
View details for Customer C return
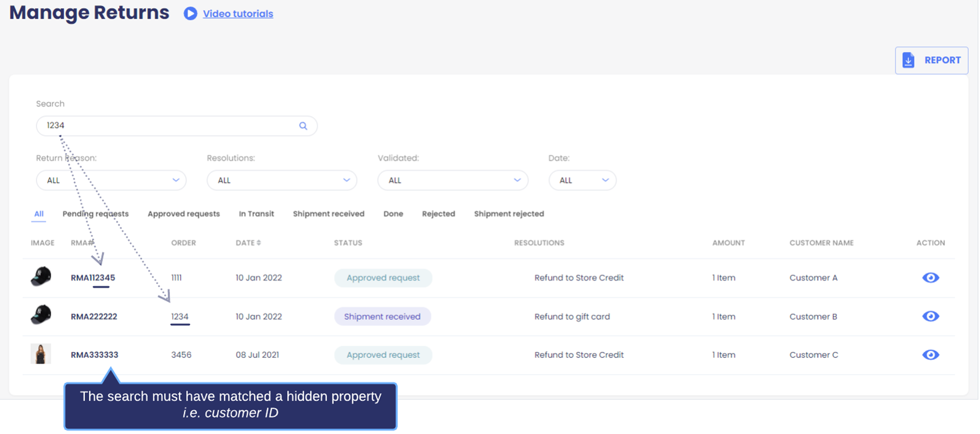930,355
